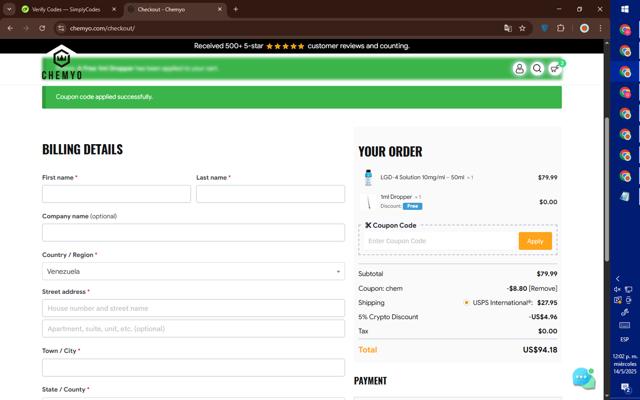Viewport: 640px width, 400px height.
Task: Apply the coupon code
Action: click(535, 241)
